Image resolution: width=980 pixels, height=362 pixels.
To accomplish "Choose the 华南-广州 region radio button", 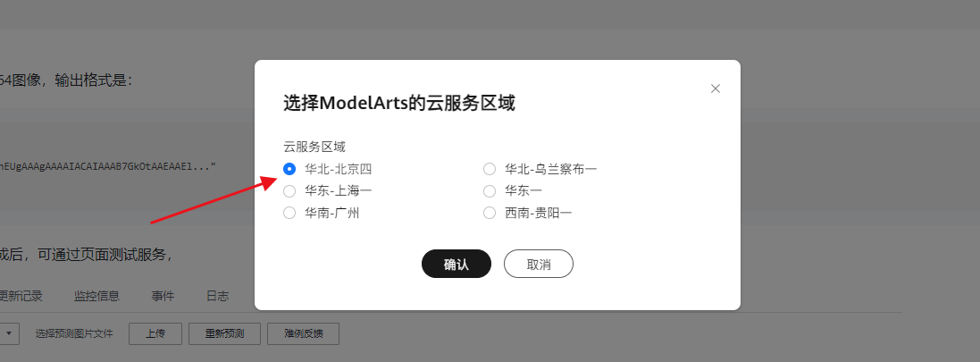I will tap(289, 213).
